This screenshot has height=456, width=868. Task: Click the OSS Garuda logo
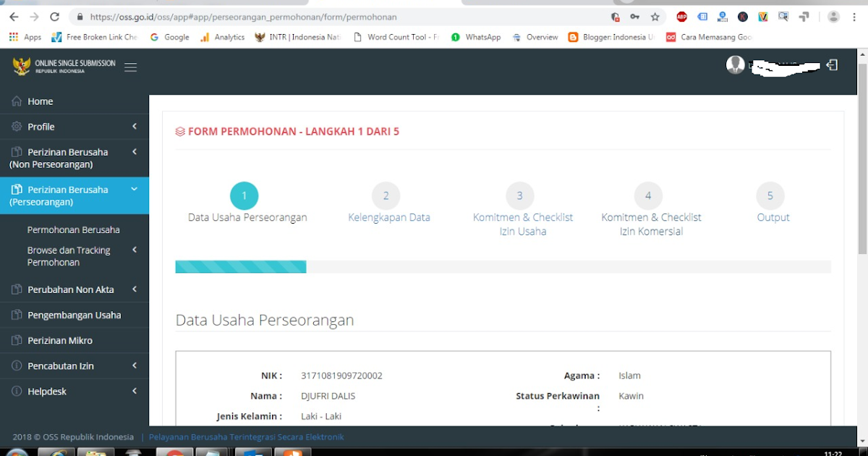click(22, 66)
